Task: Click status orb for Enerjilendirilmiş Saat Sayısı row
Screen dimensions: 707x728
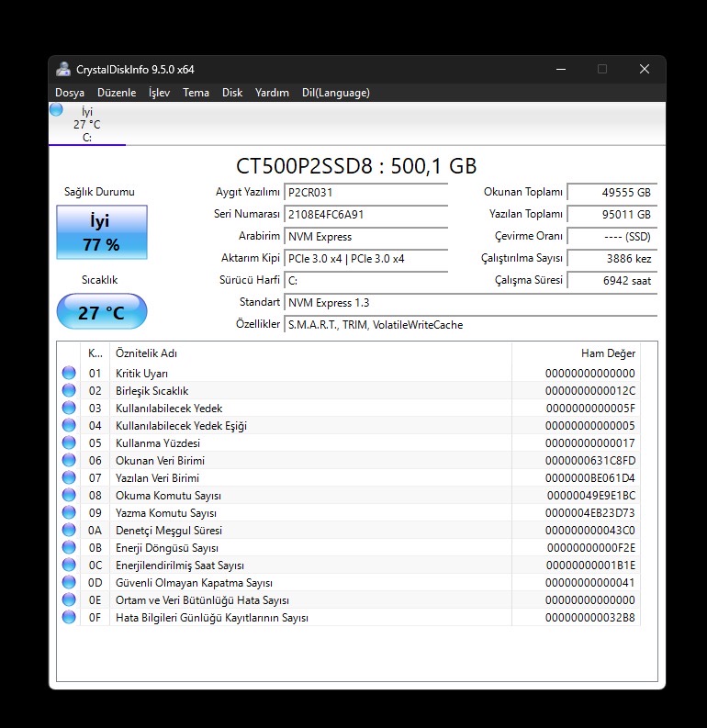Action: pyautogui.click(x=69, y=565)
